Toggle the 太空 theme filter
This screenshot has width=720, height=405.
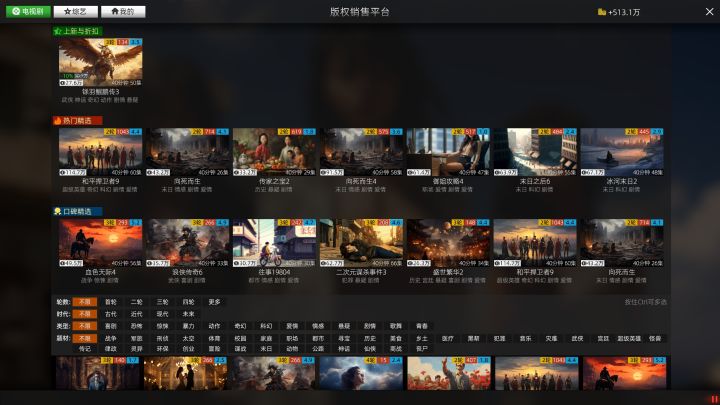click(x=188, y=338)
